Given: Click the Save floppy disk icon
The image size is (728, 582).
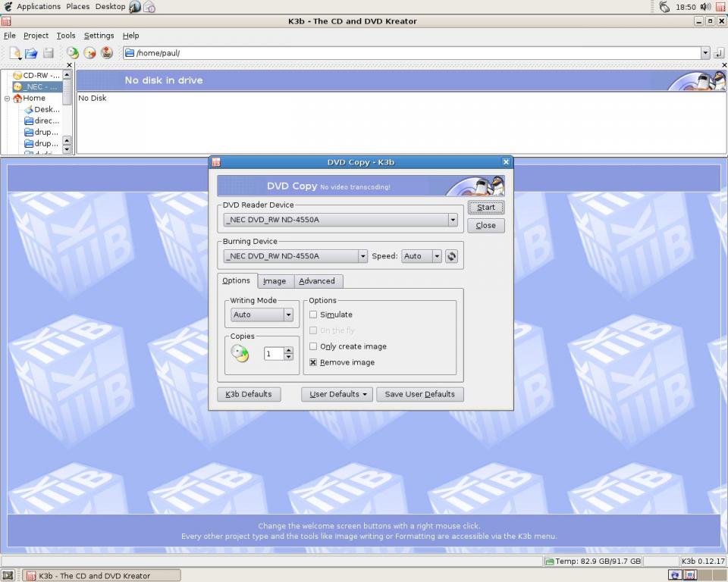Looking at the screenshot, I should click(49, 53).
